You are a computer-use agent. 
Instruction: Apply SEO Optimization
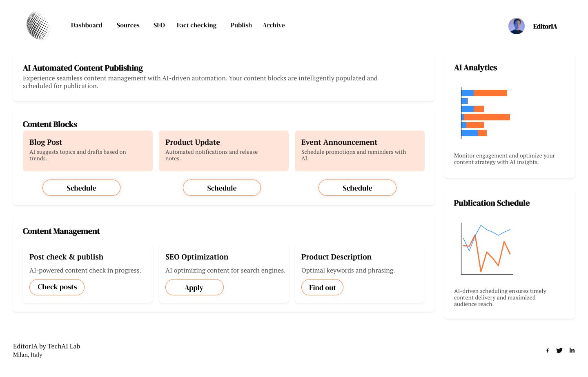(194, 287)
